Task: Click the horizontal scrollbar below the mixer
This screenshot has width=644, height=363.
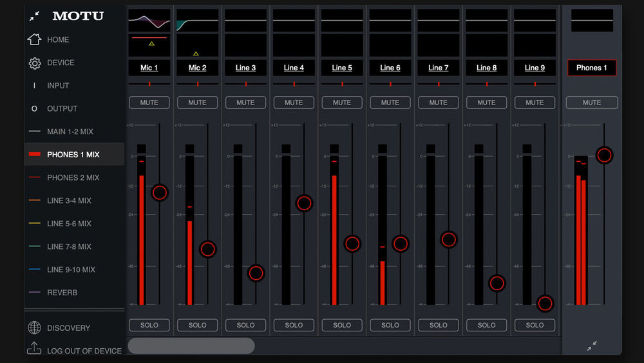Action: click(191, 346)
